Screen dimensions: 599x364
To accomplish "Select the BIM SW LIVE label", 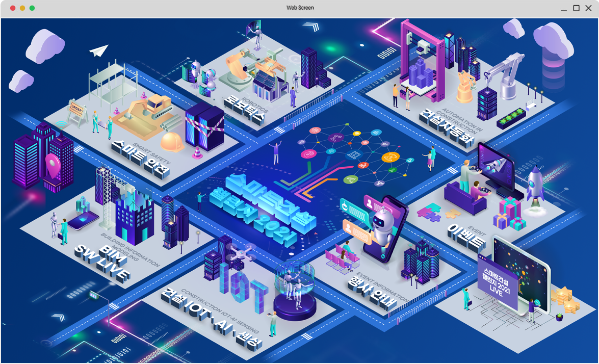I will coord(102,262).
